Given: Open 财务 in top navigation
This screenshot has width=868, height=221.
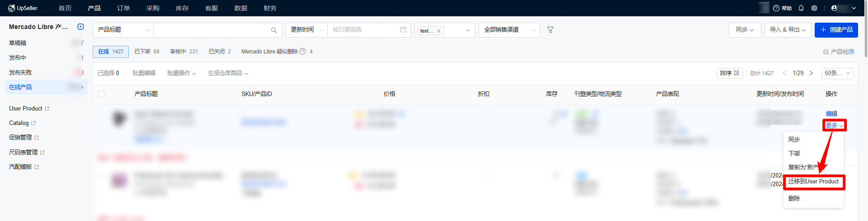Looking at the screenshot, I should click(x=270, y=8).
